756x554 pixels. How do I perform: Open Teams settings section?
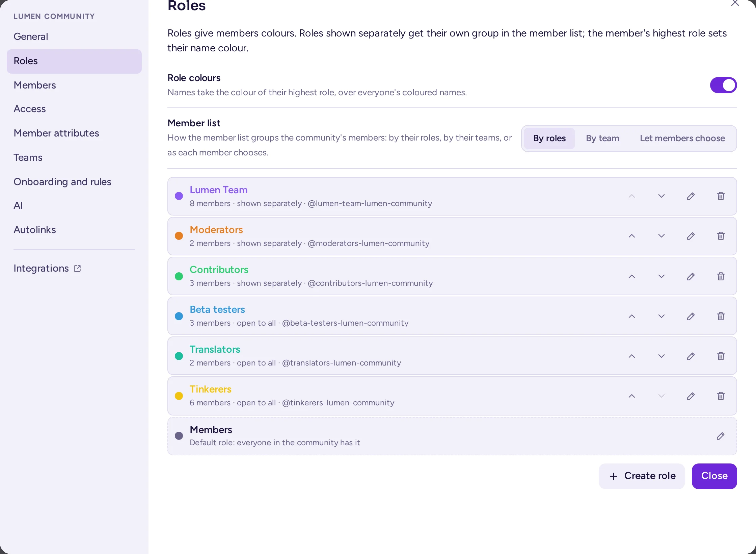(x=74, y=158)
